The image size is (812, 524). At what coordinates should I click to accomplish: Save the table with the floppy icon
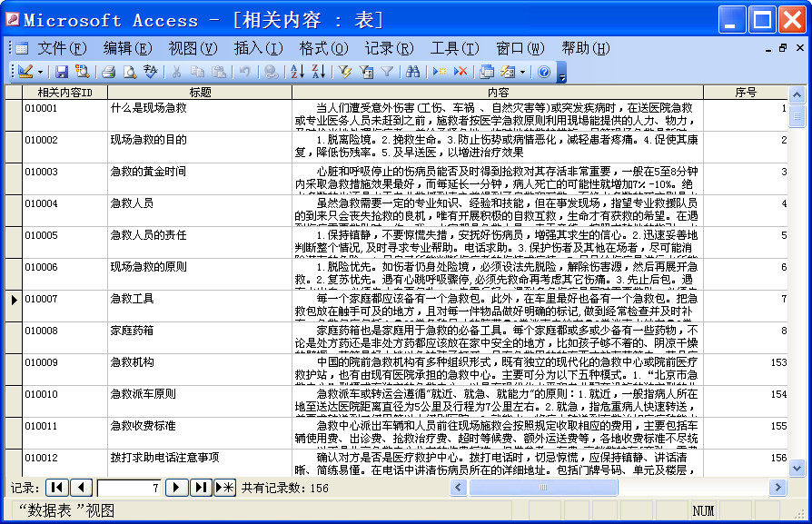pos(62,72)
